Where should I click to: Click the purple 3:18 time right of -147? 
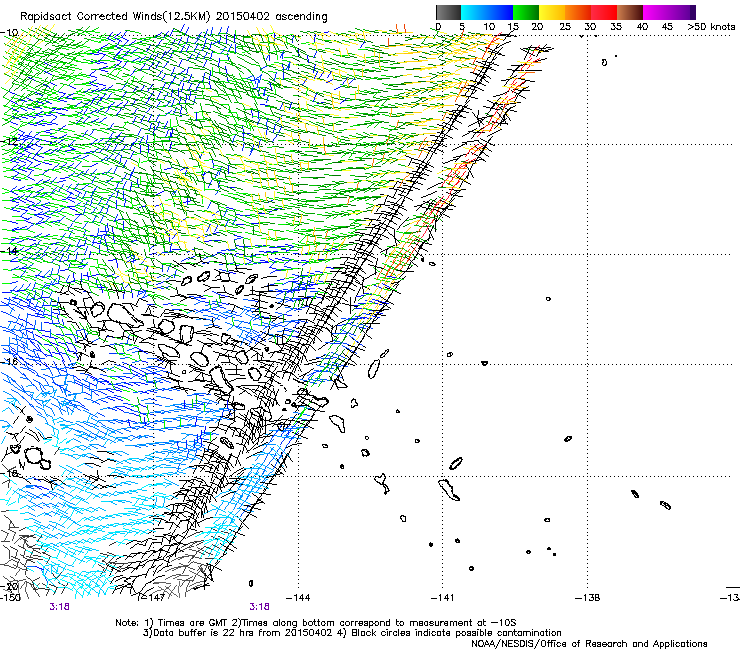(x=259, y=607)
